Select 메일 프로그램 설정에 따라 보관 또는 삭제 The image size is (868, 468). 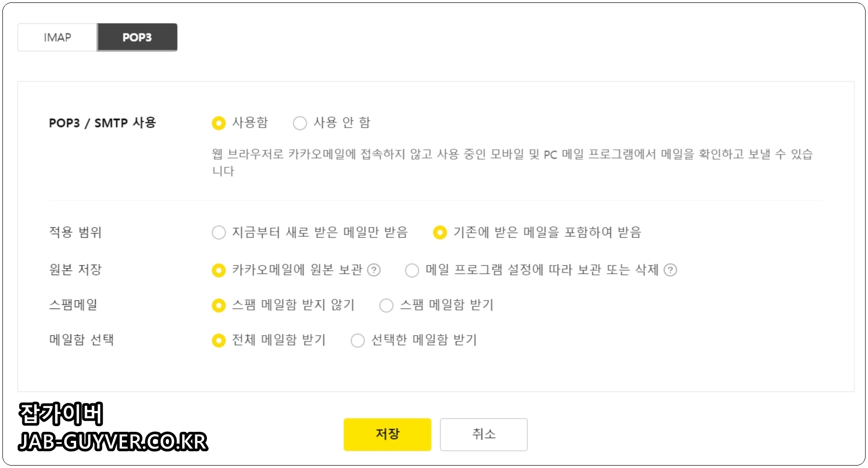click(412, 270)
